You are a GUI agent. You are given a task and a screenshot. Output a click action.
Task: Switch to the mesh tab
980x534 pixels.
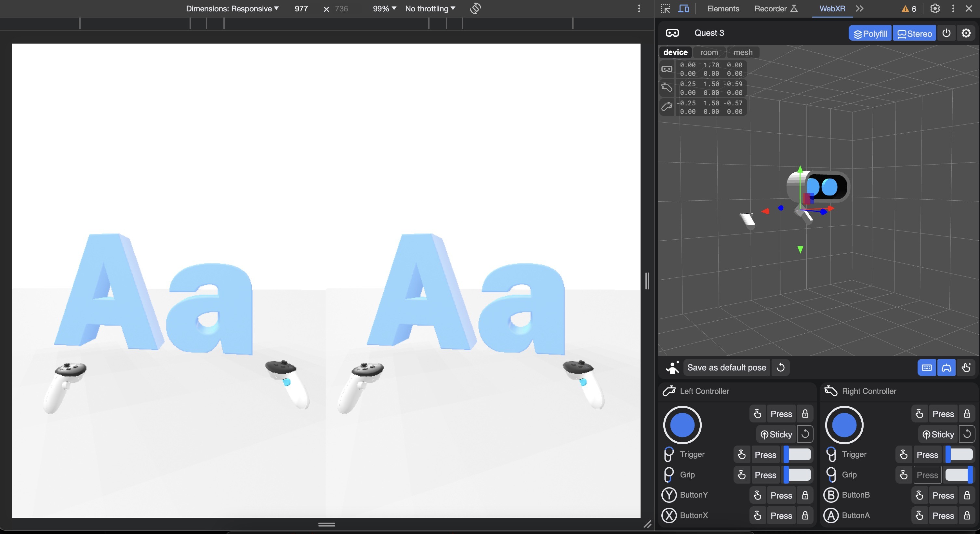point(743,52)
